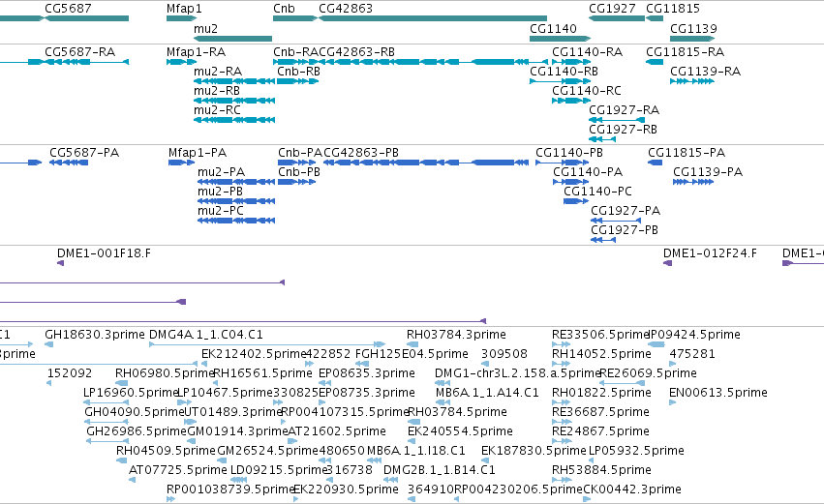824x504 pixels.
Task: Select the CG5687-RA transcript label
Action: click(x=79, y=52)
